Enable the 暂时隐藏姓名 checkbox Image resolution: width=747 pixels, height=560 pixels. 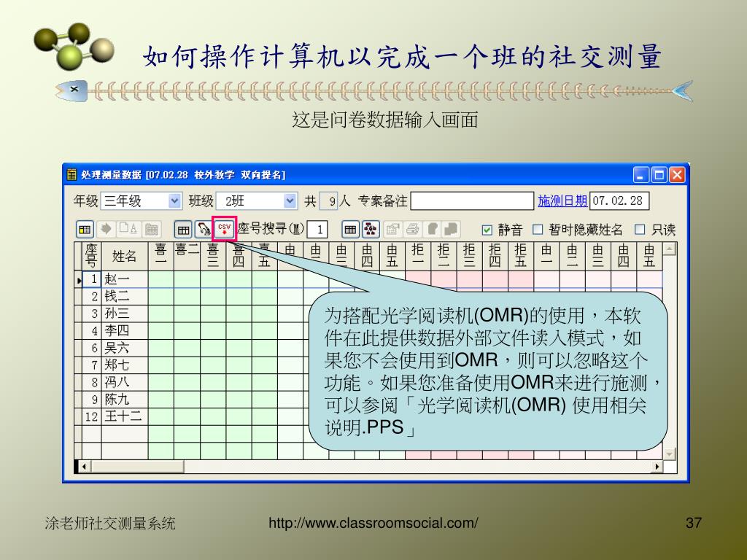click(x=538, y=230)
